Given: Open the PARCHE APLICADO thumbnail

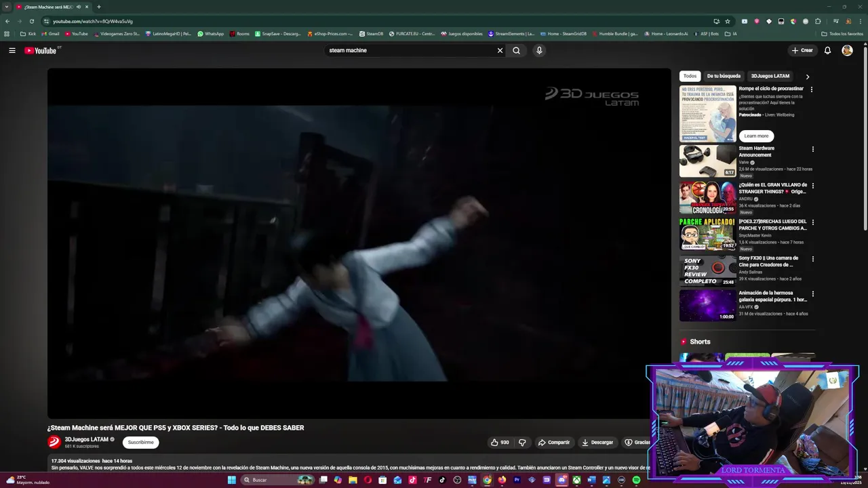Looking at the screenshot, I should tap(707, 234).
